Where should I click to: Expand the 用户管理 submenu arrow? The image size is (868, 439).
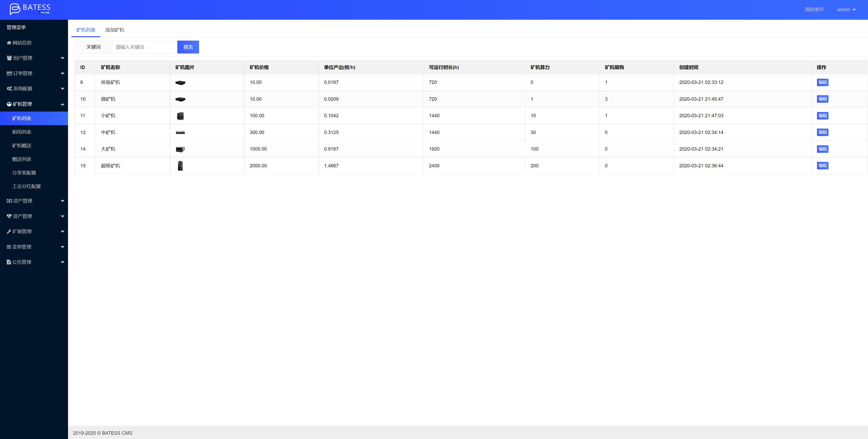click(62, 58)
